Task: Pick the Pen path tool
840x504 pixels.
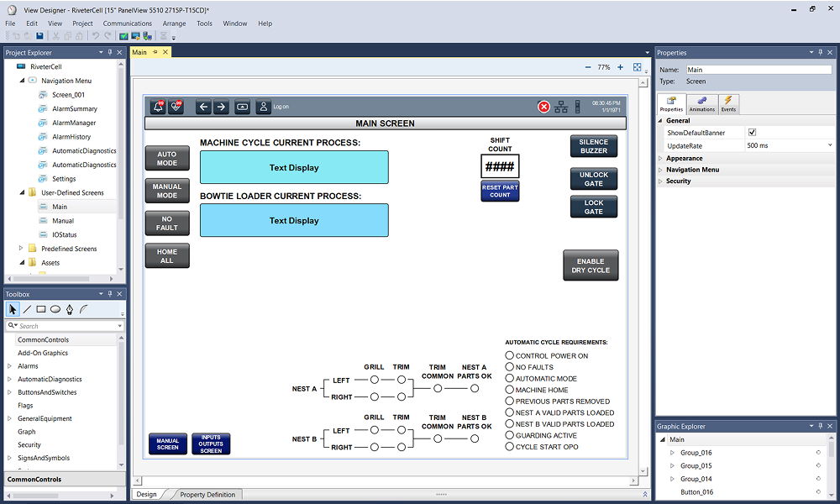Action: [70, 309]
